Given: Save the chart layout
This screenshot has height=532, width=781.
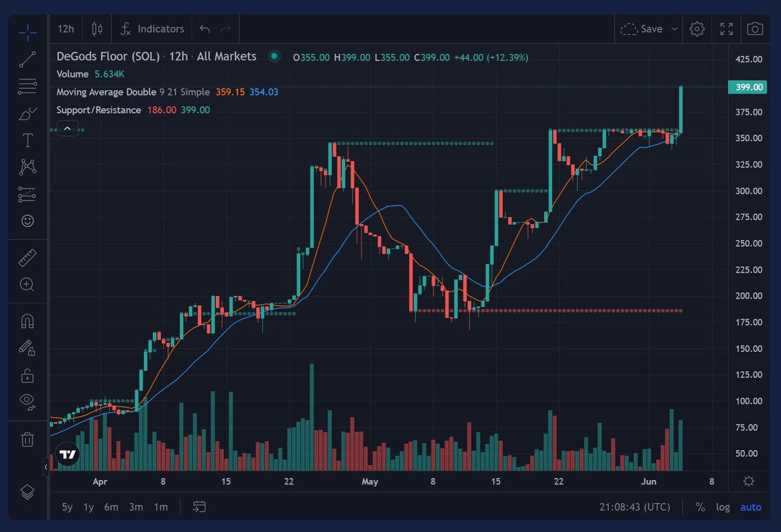Looking at the screenshot, I should [642, 29].
